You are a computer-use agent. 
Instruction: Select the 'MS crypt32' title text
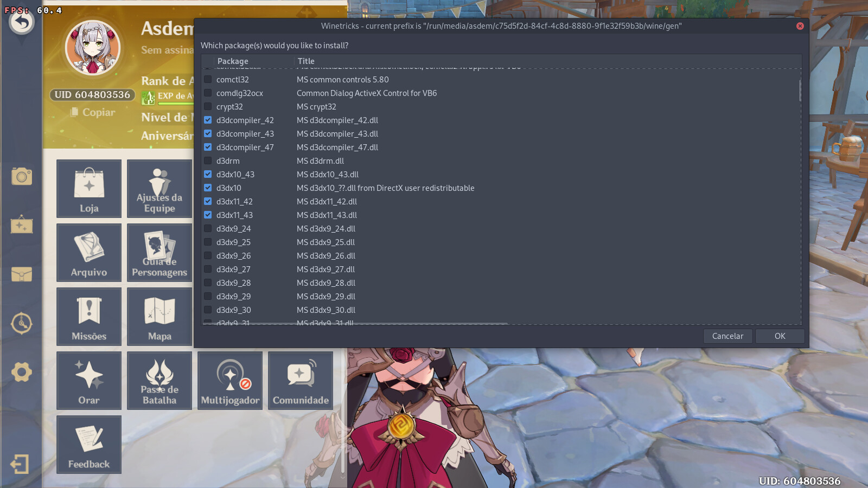(x=316, y=107)
